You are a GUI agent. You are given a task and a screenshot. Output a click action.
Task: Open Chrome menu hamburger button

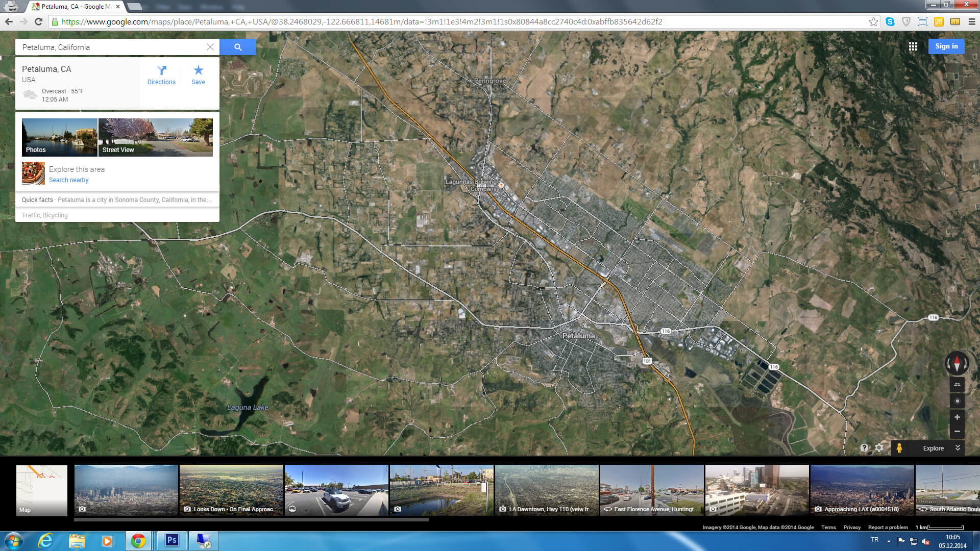click(972, 21)
